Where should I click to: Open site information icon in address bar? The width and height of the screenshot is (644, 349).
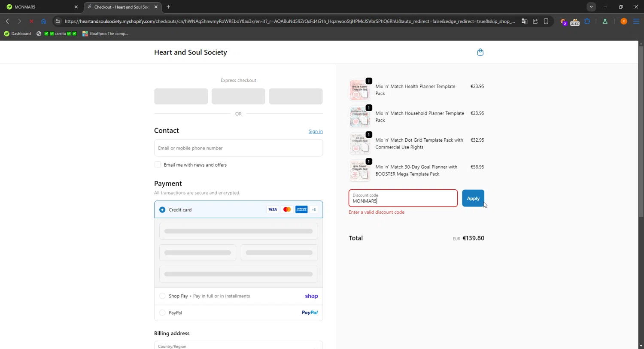pyautogui.click(x=58, y=21)
